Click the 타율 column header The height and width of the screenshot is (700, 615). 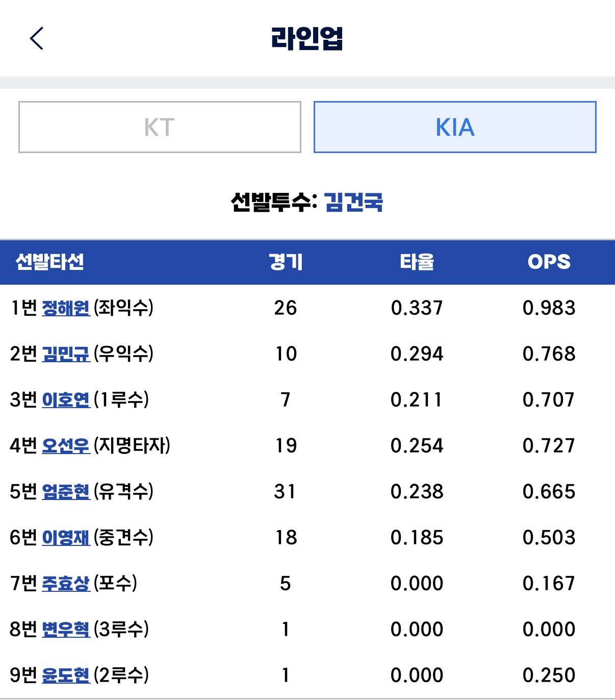[x=417, y=262]
